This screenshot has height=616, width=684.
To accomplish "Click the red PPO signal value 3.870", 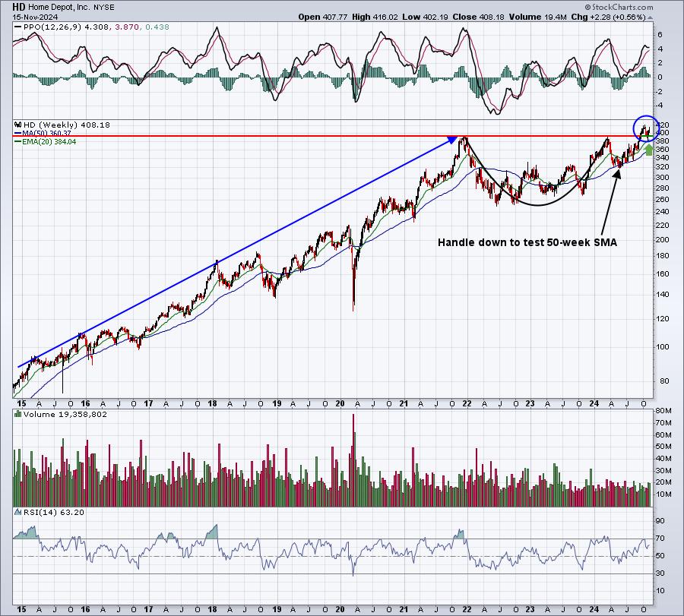I will click(128, 27).
